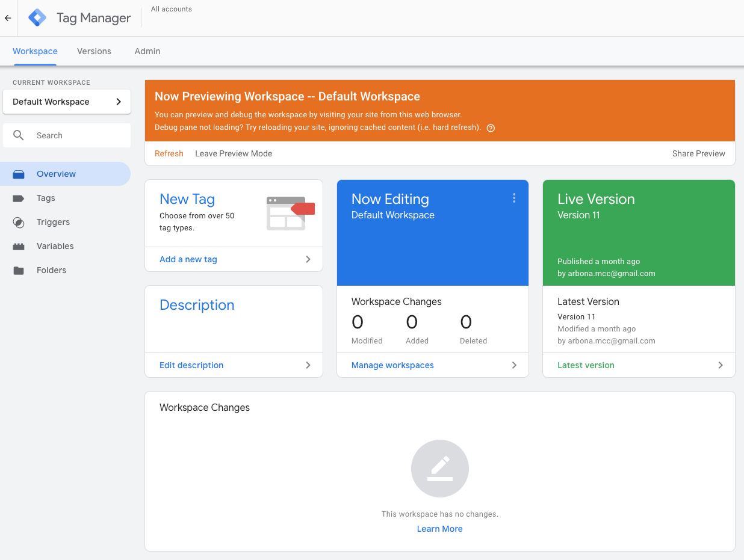This screenshot has width=744, height=560.
Task: Click the Variables icon in sidebar
Action: click(x=19, y=246)
